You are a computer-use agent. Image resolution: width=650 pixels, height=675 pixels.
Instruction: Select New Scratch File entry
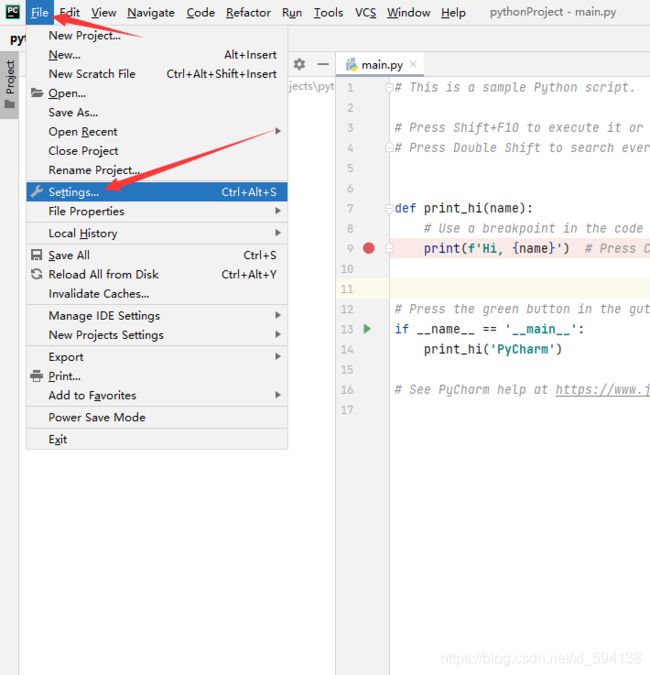point(157,74)
